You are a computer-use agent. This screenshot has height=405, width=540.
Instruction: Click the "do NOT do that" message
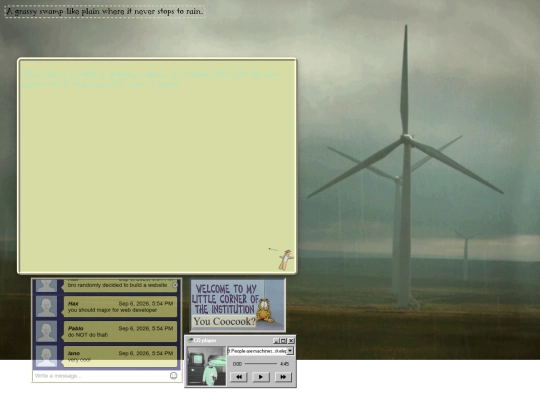[x=120, y=331]
